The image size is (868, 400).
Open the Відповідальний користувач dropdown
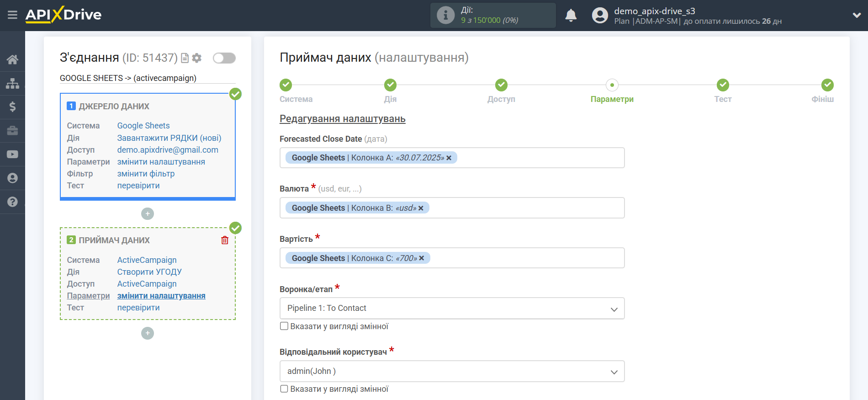(452, 371)
